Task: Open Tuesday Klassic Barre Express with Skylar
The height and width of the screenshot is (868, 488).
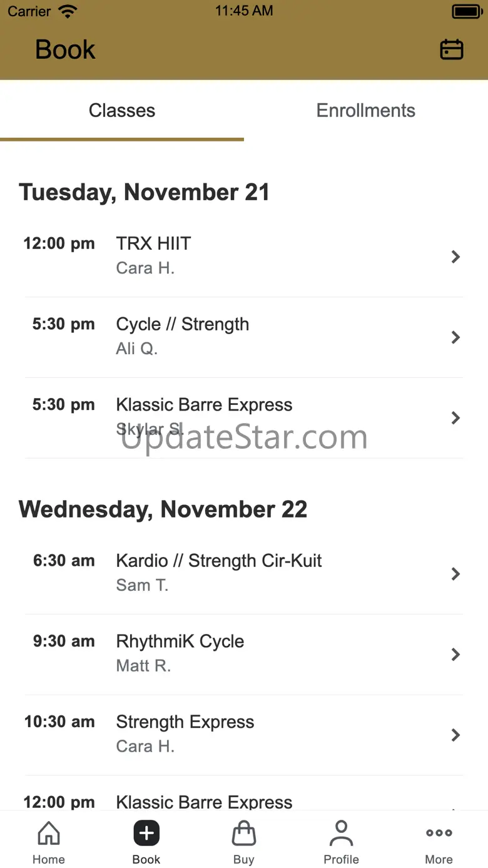Action: point(244,418)
